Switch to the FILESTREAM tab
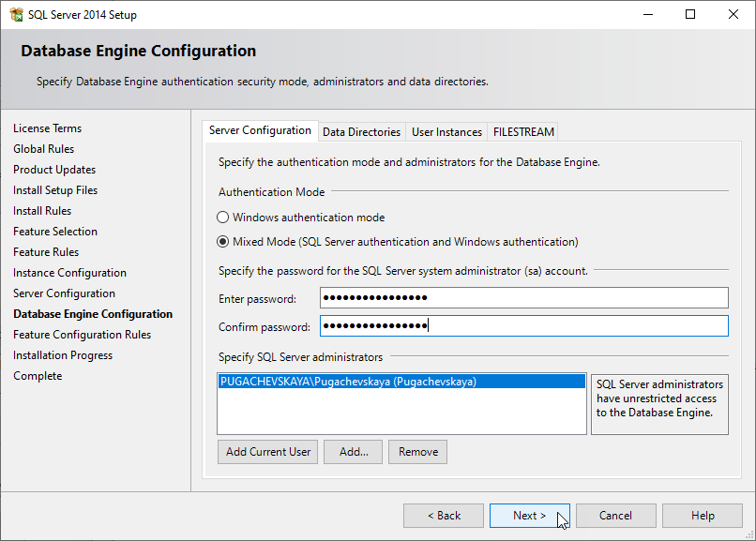 pyautogui.click(x=523, y=132)
